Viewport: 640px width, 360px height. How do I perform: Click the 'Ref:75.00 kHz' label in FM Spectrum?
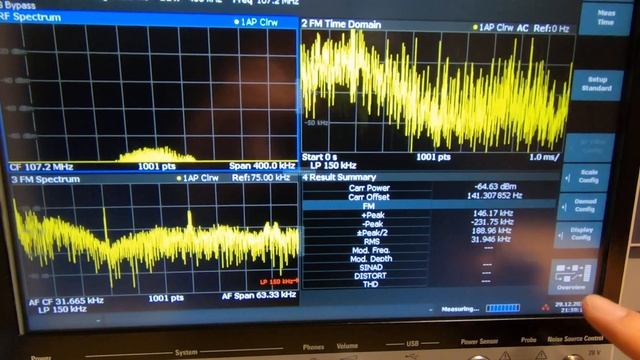pos(261,178)
